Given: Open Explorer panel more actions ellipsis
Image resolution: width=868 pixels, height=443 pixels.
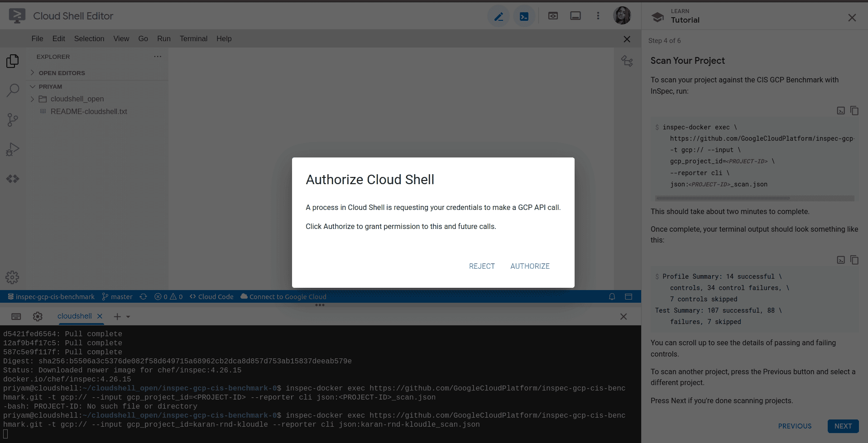Looking at the screenshot, I should (x=158, y=57).
